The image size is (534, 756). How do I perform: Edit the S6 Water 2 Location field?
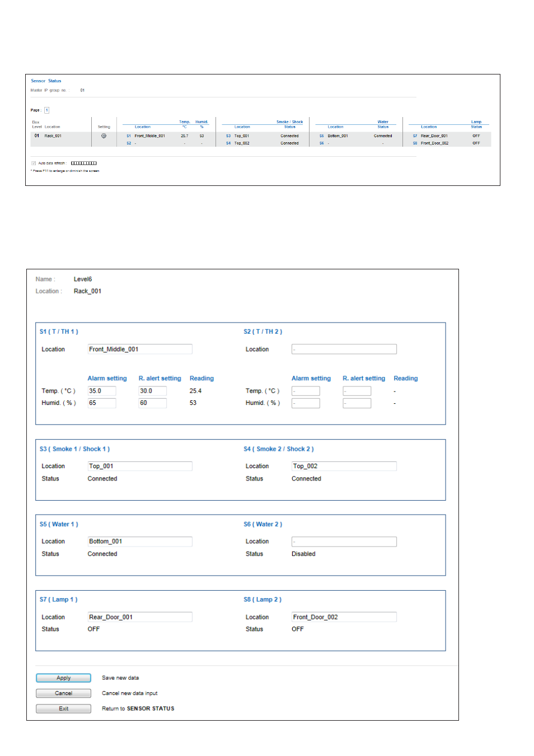click(x=344, y=541)
